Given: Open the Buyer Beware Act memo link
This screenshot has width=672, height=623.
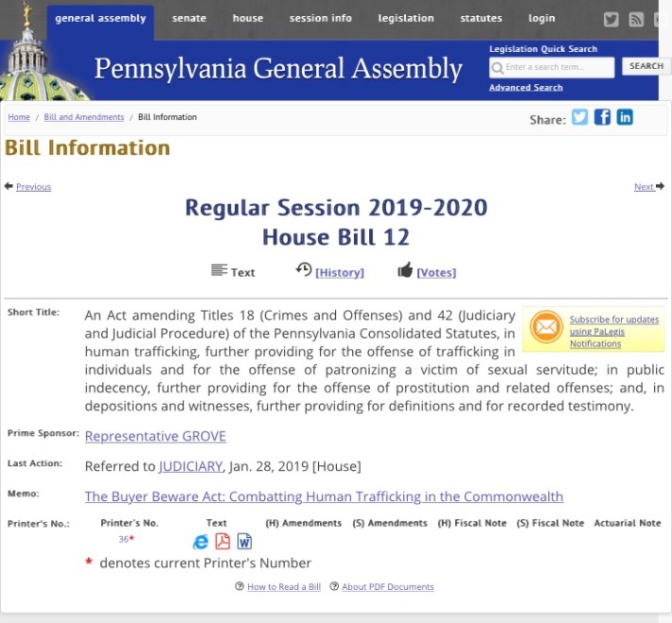Looking at the screenshot, I should 324,497.
